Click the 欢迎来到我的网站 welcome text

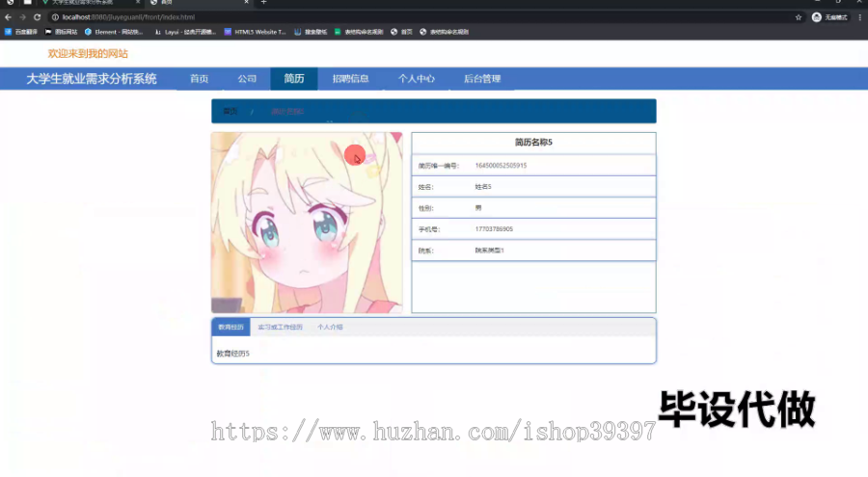[88, 54]
